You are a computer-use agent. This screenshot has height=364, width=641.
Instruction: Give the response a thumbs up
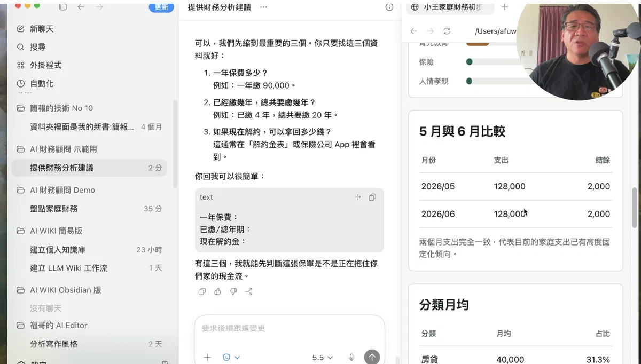[217, 291]
